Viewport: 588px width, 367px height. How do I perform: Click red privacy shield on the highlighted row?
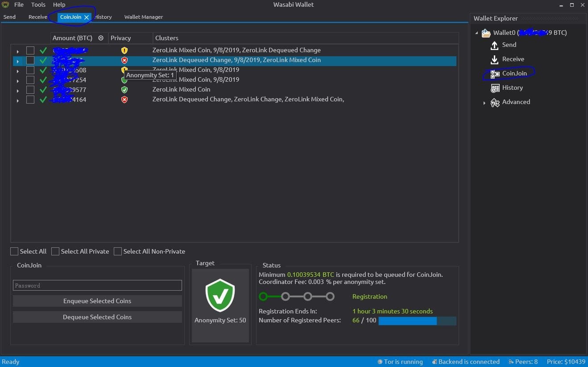[x=124, y=60]
